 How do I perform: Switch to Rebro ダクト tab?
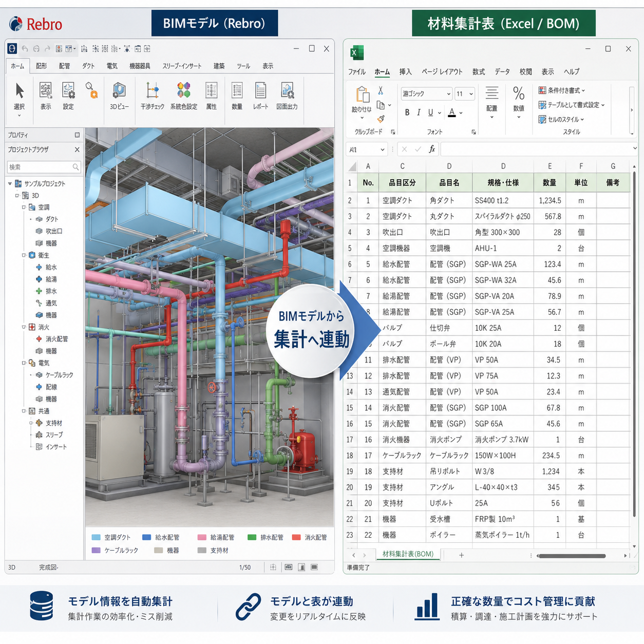88,66
